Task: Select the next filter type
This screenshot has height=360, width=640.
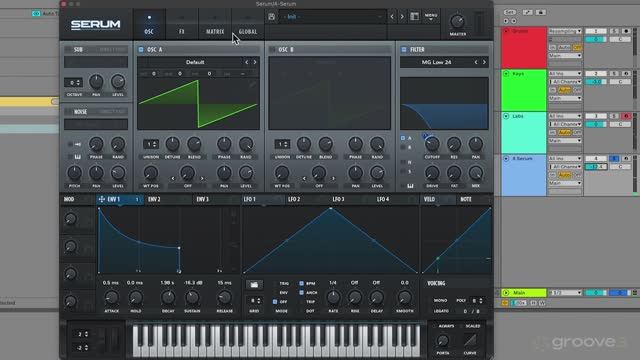Action: click(484, 62)
